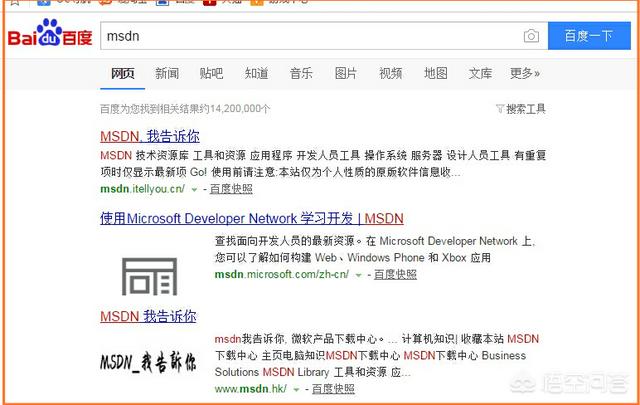The width and height of the screenshot is (640, 405).
Task: Expand dropdown arrow beside www.msdn.hk/
Action: 296,390
